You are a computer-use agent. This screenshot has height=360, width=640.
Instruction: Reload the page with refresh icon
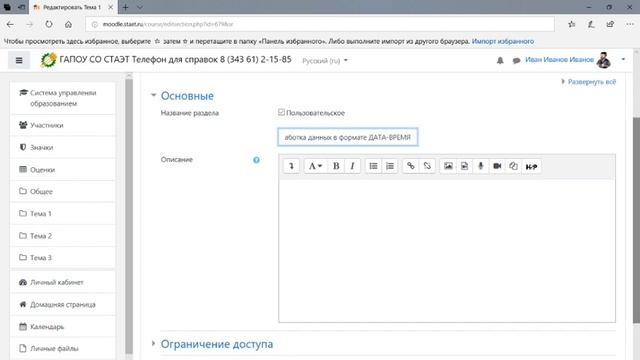(49, 24)
